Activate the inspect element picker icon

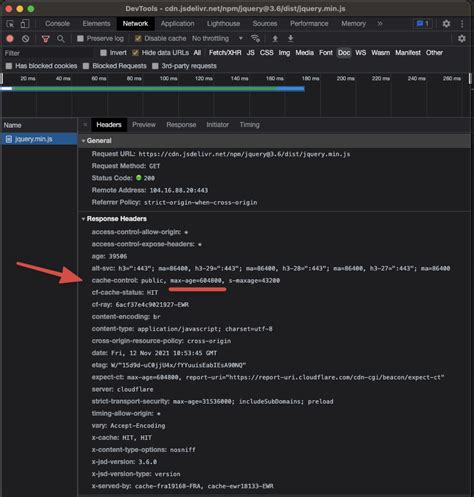click(x=10, y=24)
